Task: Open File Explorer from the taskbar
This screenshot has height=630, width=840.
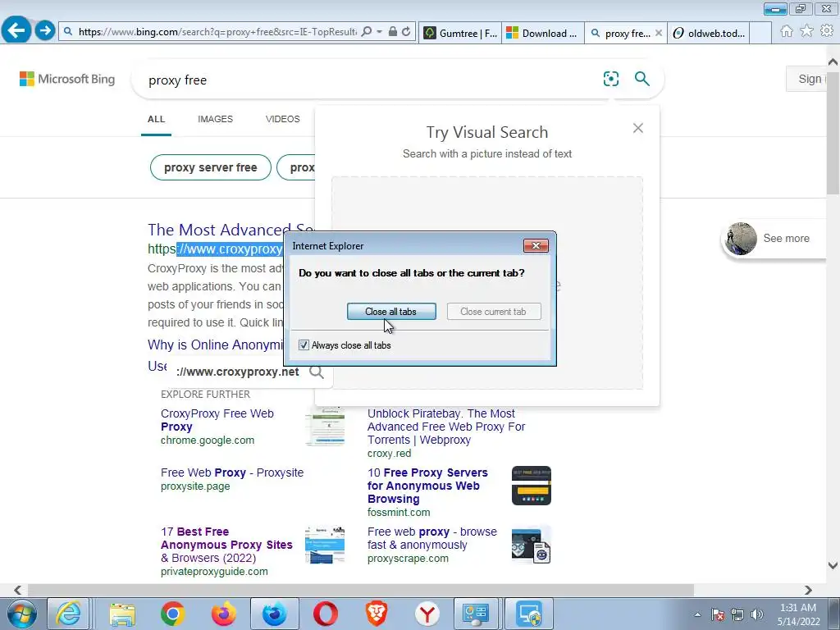Action: 122,614
